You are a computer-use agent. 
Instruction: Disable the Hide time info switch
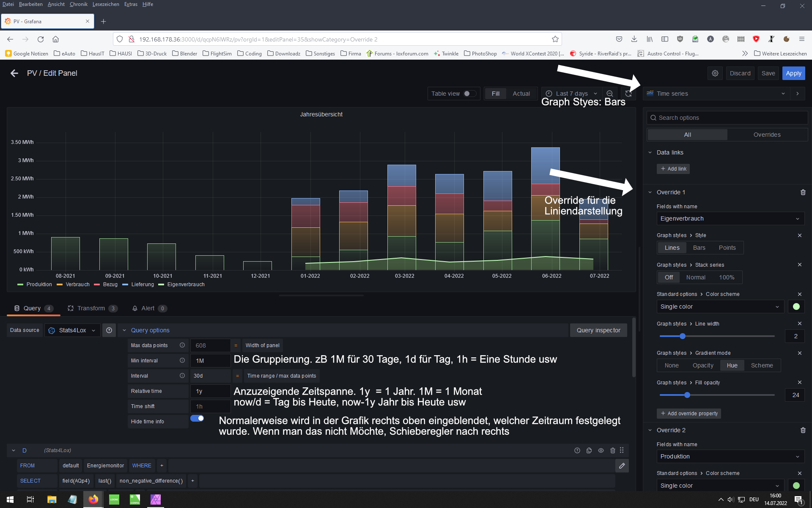(x=197, y=418)
